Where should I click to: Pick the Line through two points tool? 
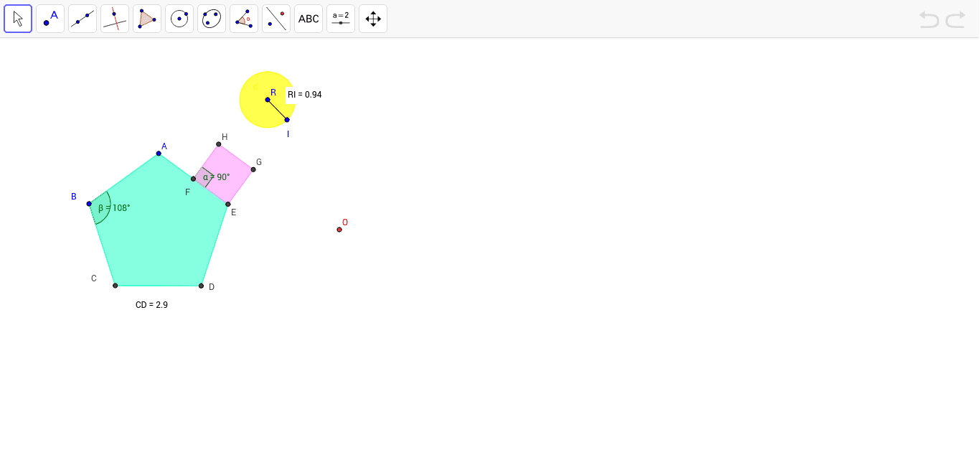click(x=83, y=19)
